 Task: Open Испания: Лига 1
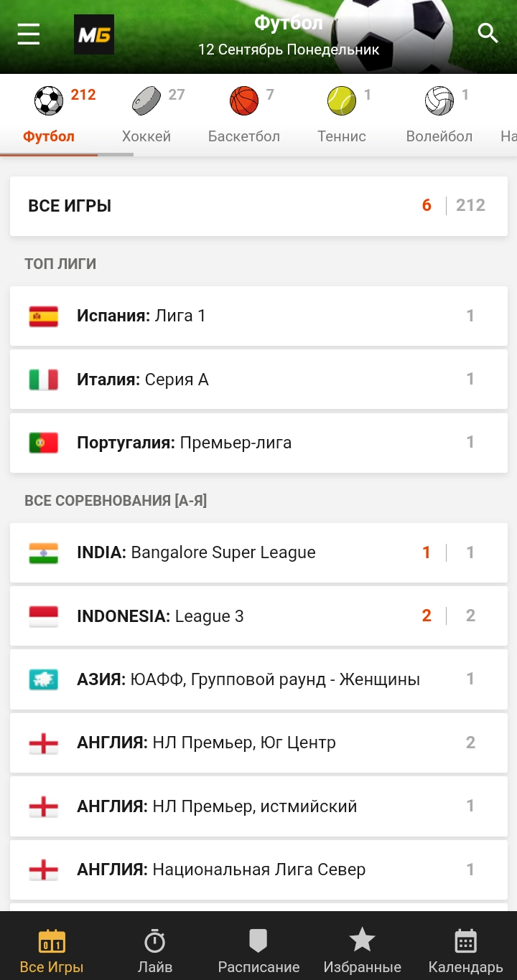pyautogui.click(x=258, y=316)
